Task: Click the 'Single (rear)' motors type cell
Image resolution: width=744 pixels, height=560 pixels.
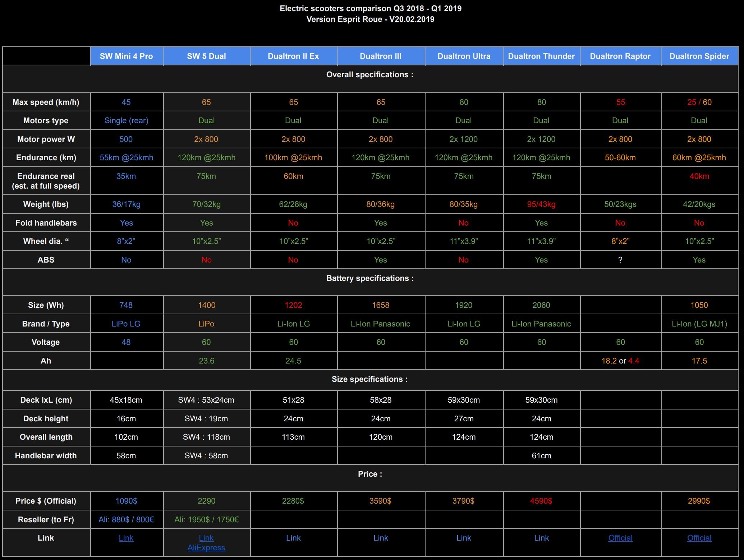Action: tap(127, 121)
